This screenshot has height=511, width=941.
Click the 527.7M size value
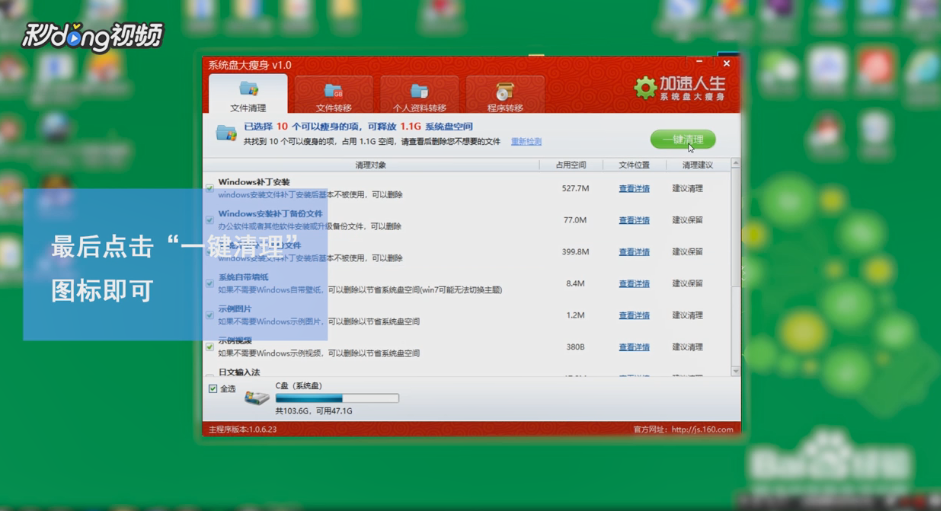point(576,189)
